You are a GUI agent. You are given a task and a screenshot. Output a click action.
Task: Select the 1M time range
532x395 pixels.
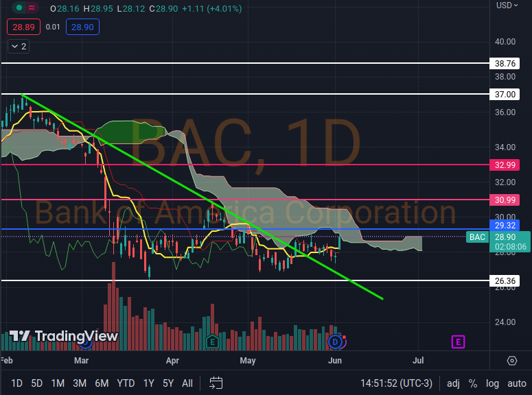coord(58,383)
